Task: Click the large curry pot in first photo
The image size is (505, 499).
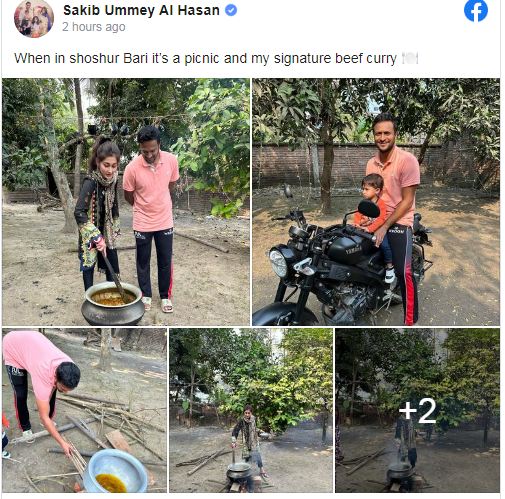Action: [113, 303]
